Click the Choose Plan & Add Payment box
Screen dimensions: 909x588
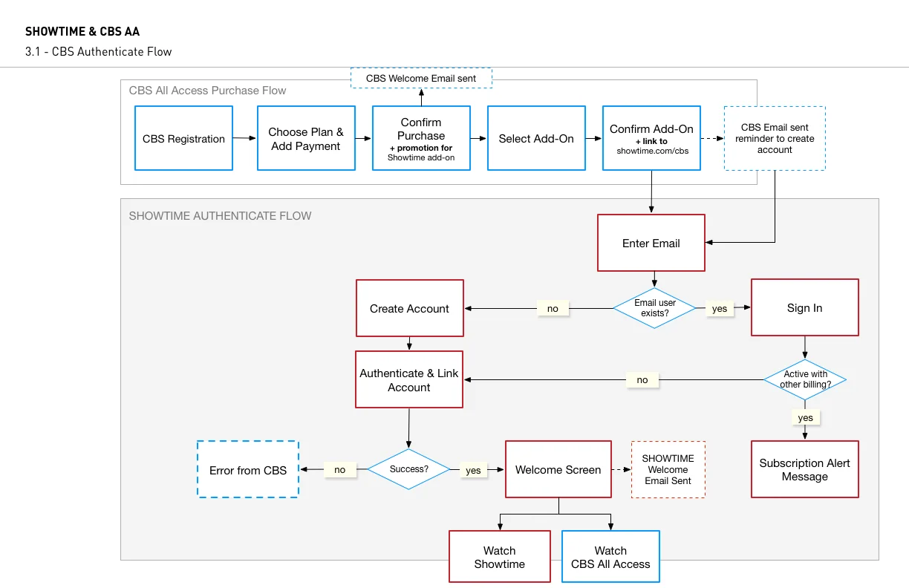[306, 139]
